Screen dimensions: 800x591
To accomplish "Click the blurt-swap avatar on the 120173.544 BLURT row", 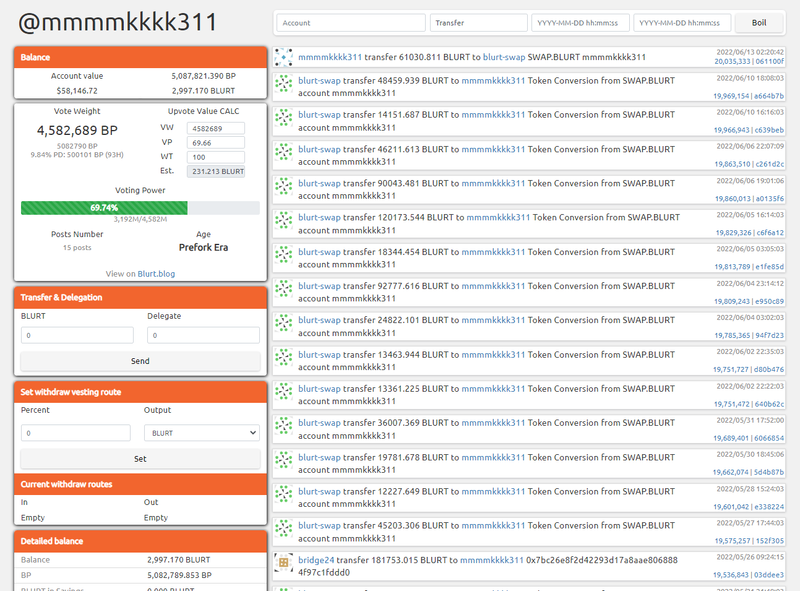I will 283,224.
